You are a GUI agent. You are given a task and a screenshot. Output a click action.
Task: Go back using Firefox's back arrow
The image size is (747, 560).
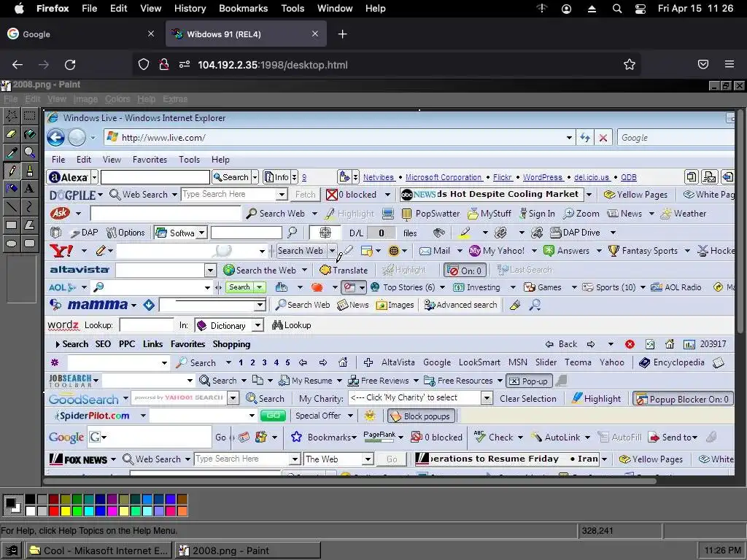pos(18,65)
